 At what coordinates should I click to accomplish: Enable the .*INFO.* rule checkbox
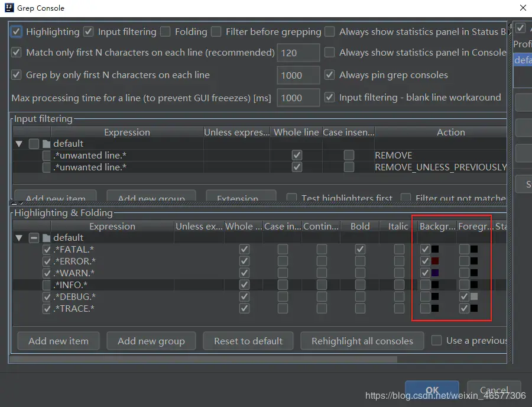pos(47,285)
